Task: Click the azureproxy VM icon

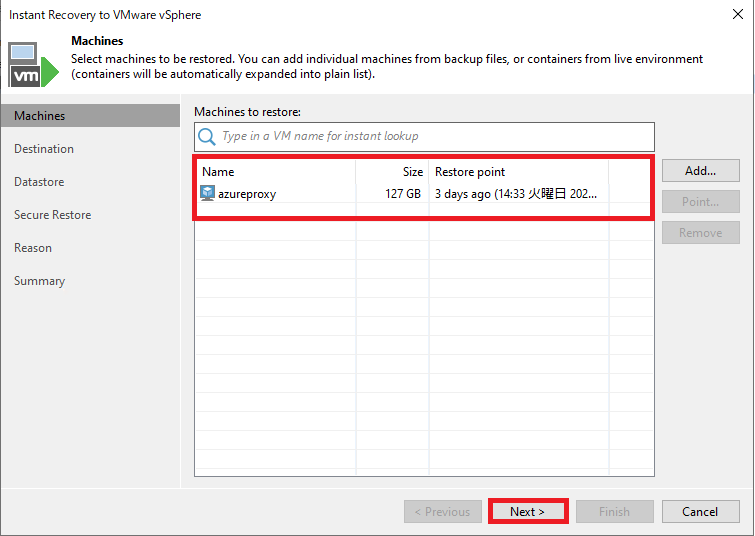Action: pos(207,193)
